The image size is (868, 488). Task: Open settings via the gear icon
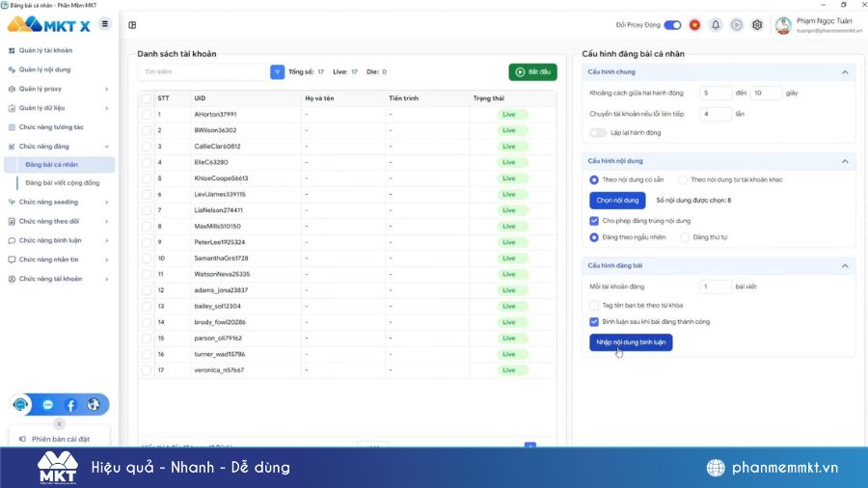[x=757, y=25]
